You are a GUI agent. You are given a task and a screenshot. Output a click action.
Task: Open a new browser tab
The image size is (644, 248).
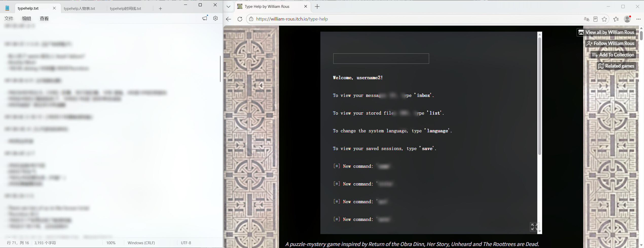317,6
